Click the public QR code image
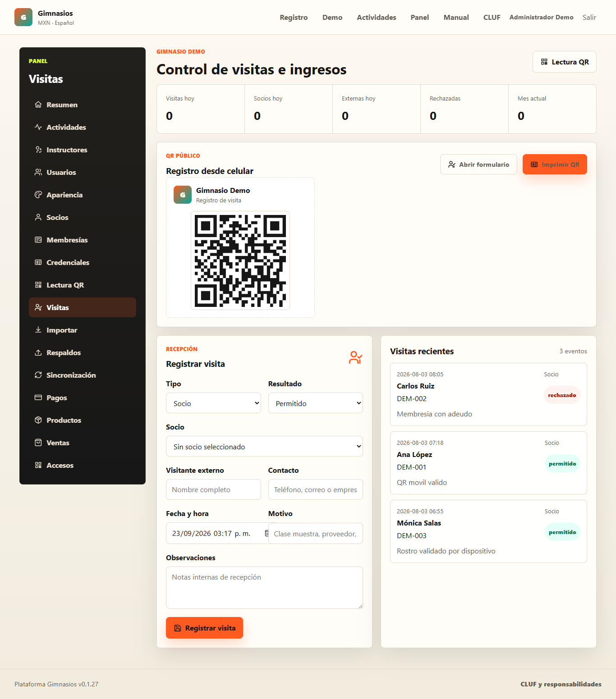 [240, 260]
